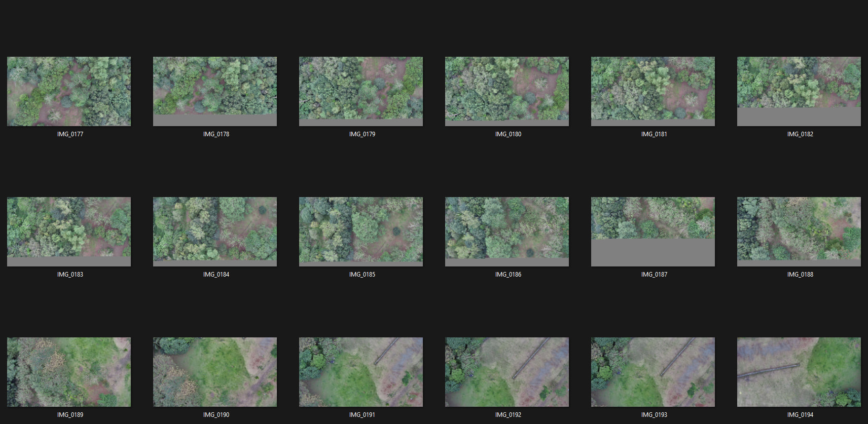Image resolution: width=868 pixels, height=424 pixels.
Task: Click the IMG_0183 thumbnail
Action: 69,232
